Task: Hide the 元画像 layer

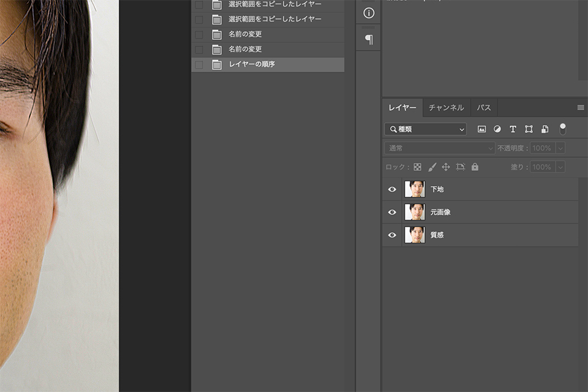Action: coord(392,213)
